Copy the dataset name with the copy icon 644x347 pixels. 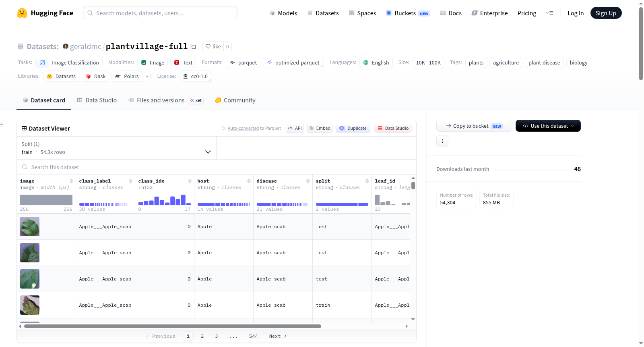pos(193,46)
